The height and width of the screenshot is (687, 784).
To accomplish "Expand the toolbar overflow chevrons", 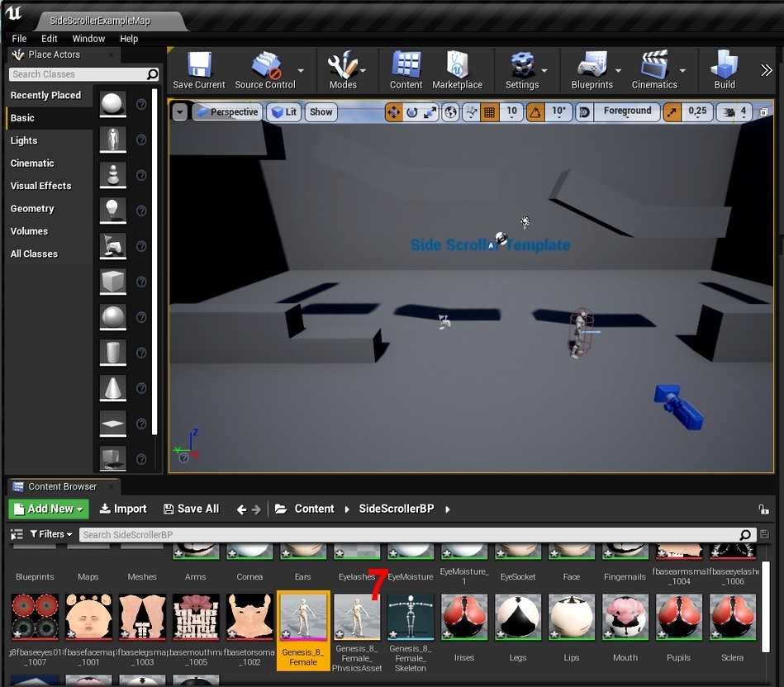I will (x=766, y=70).
